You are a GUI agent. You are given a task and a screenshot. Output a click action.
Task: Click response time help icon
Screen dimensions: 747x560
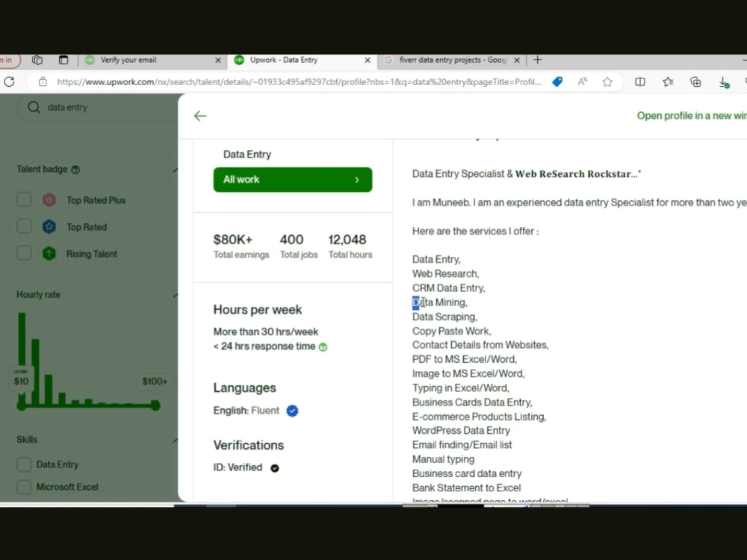(323, 347)
